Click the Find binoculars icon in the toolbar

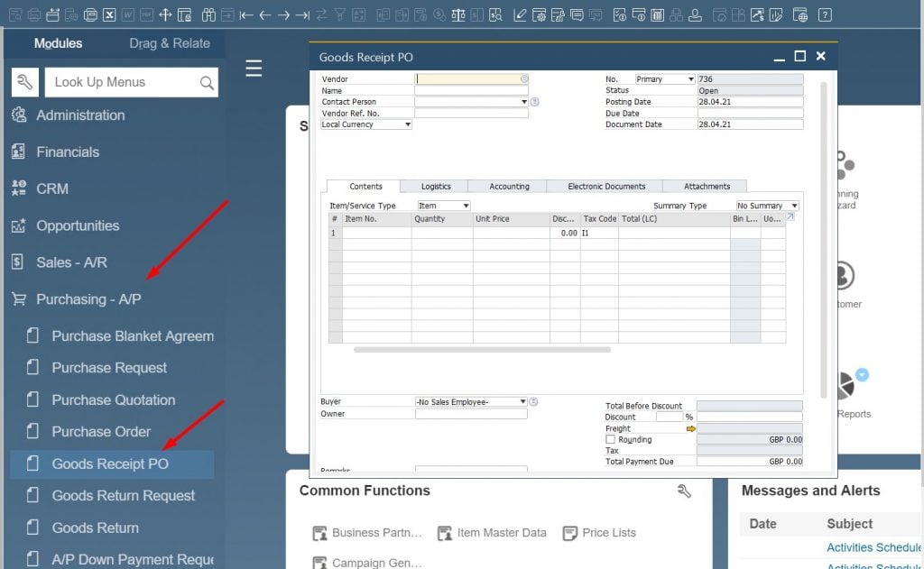pyautogui.click(x=208, y=14)
